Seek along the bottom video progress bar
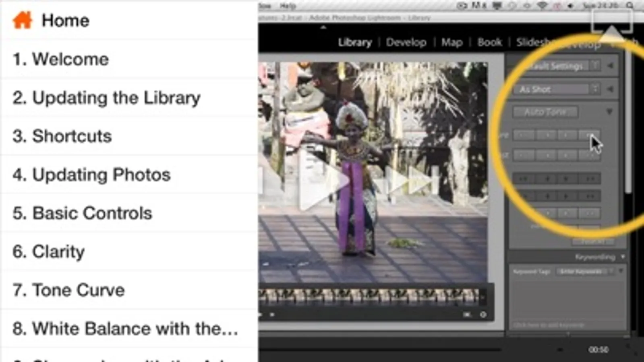Image resolution: width=644 pixels, height=362 pixels. 380,350
